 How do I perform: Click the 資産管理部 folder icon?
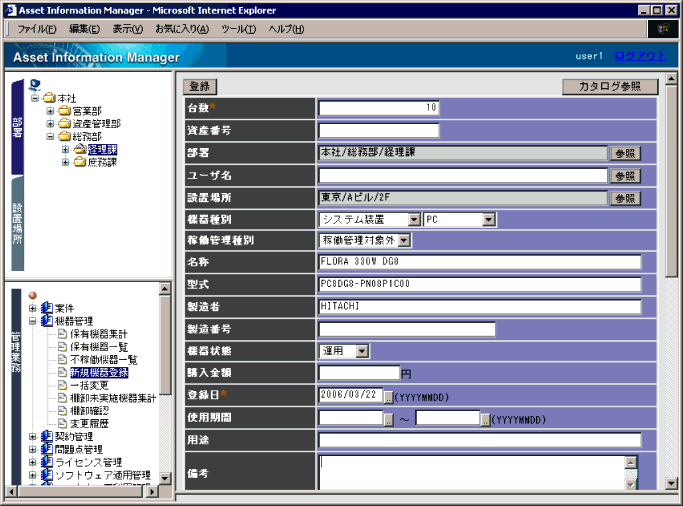click(64, 124)
